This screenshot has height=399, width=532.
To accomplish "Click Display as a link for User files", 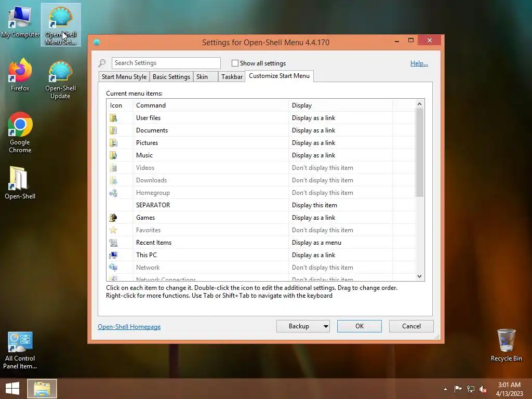I will coord(313,118).
